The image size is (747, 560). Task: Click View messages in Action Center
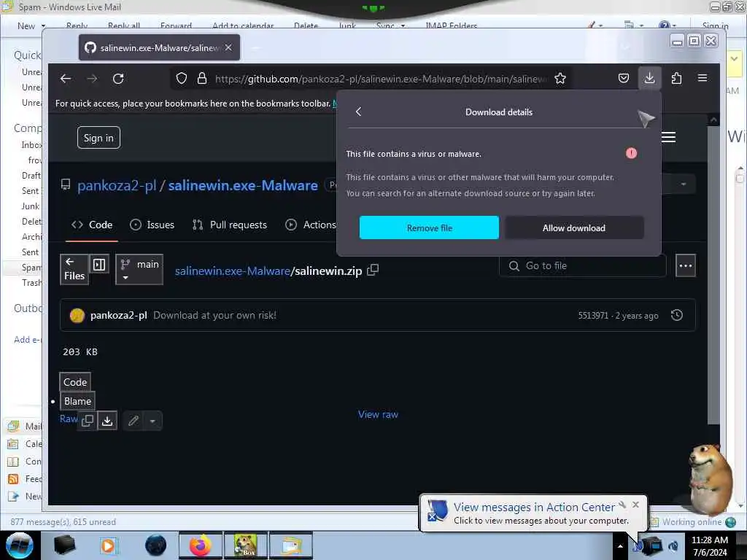coord(534,507)
